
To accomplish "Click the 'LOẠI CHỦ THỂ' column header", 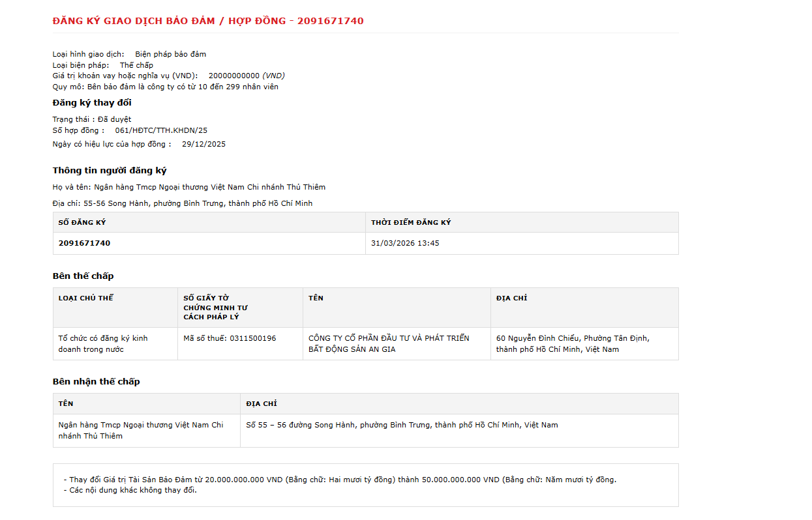I will point(115,308).
